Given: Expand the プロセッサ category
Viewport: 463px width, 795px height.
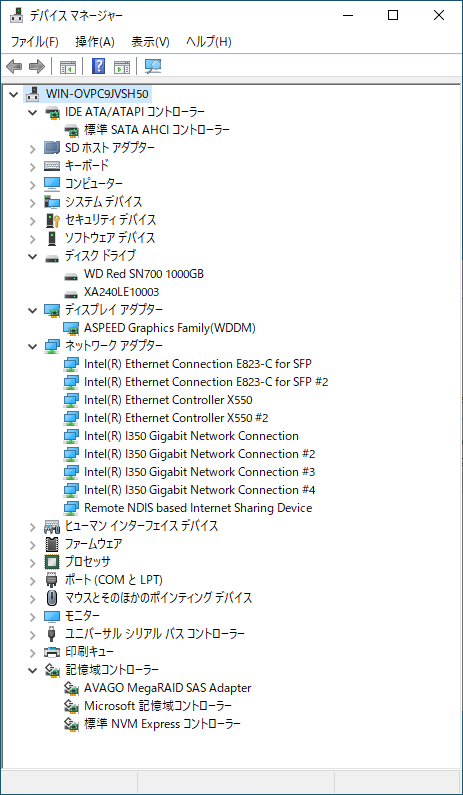Looking at the screenshot, I should [x=33, y=562].
